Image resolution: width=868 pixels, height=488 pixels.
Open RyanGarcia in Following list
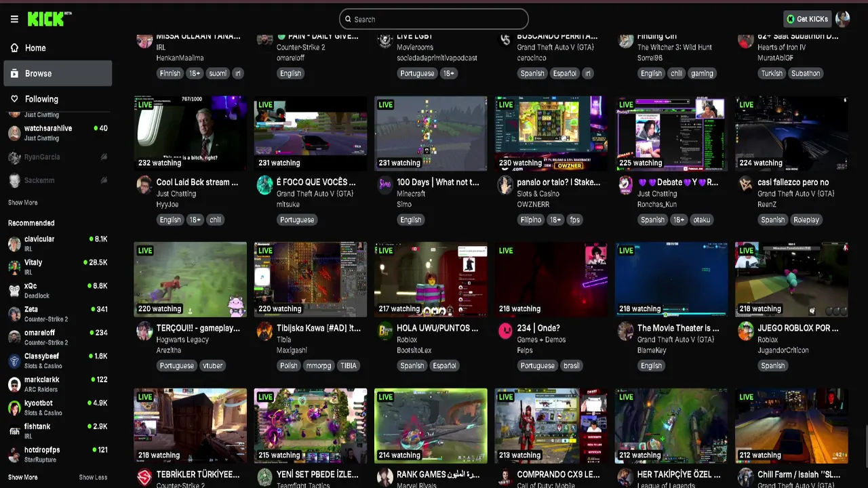click(x=58, y=157)
